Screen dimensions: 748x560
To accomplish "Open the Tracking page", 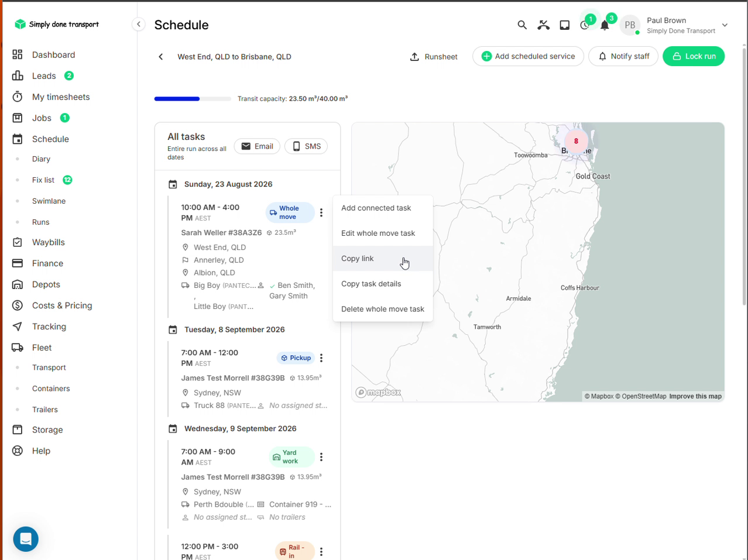I will coord(49,327).
